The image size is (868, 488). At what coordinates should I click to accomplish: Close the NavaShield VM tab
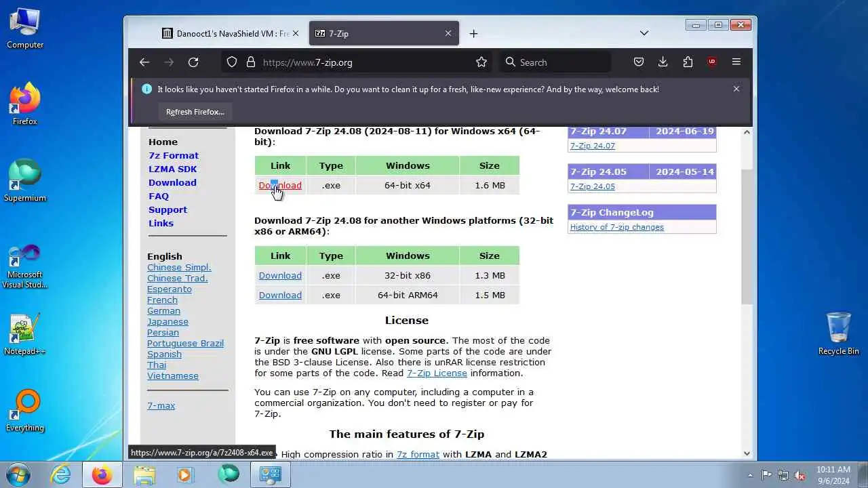[296, 33]
